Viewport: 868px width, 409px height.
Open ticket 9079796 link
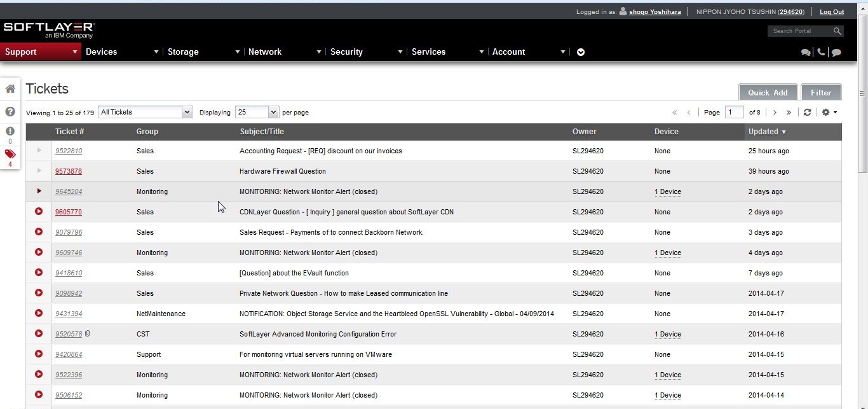point(69,232)
